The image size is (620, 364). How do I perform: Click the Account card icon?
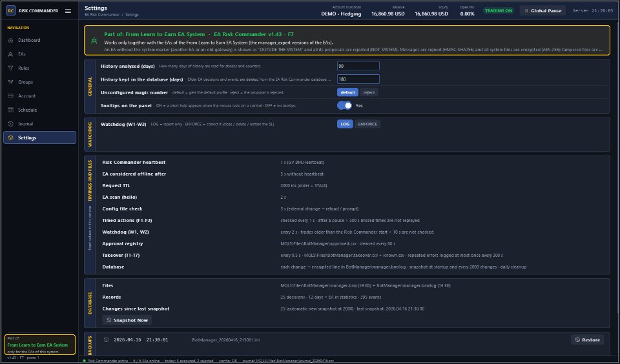click(11, 96)
